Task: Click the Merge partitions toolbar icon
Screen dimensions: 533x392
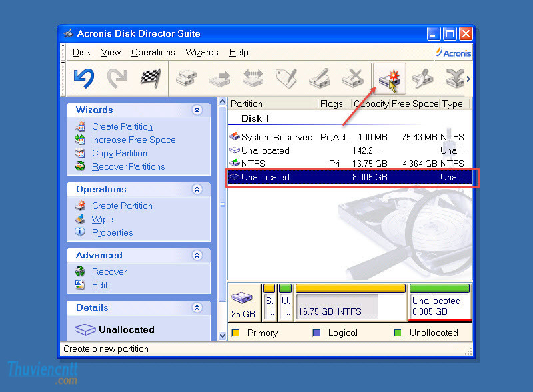Action: [455, 78]
